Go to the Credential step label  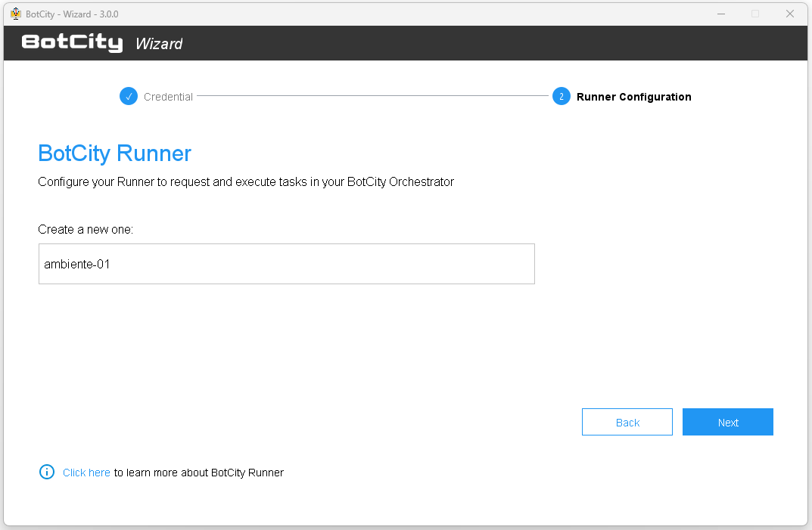tap(168, 97)
